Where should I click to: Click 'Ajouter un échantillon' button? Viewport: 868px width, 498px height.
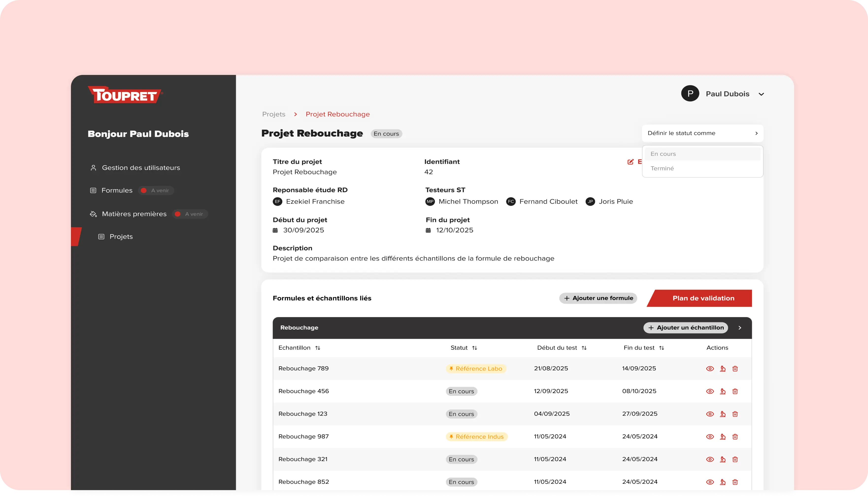(x=685, y=328)
